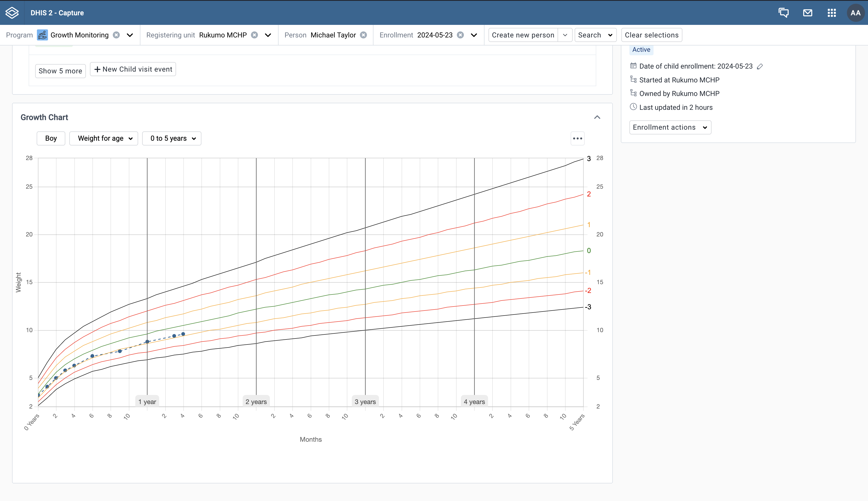Click the last data point on chart
The image size is (868, 501).
(x=183, y=334)
